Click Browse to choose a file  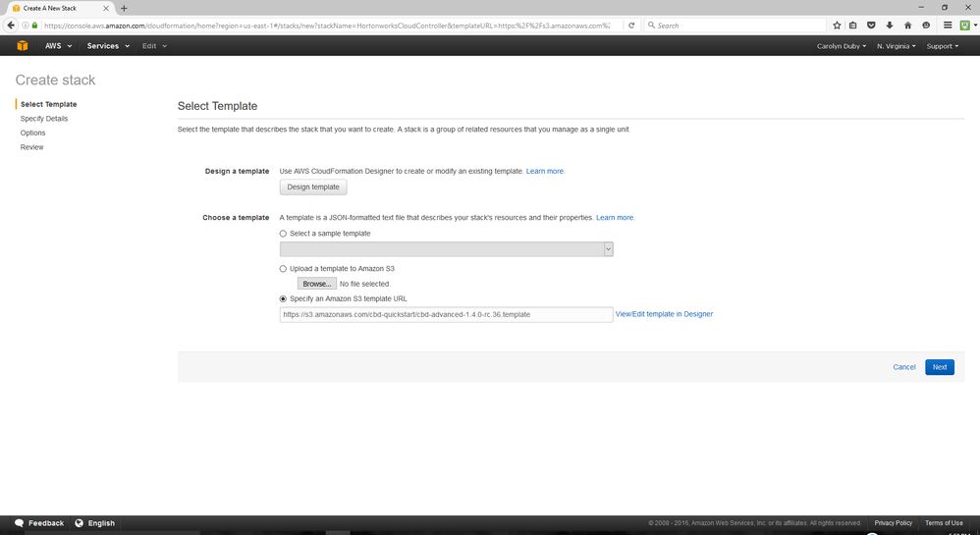[x=317, y=284]
